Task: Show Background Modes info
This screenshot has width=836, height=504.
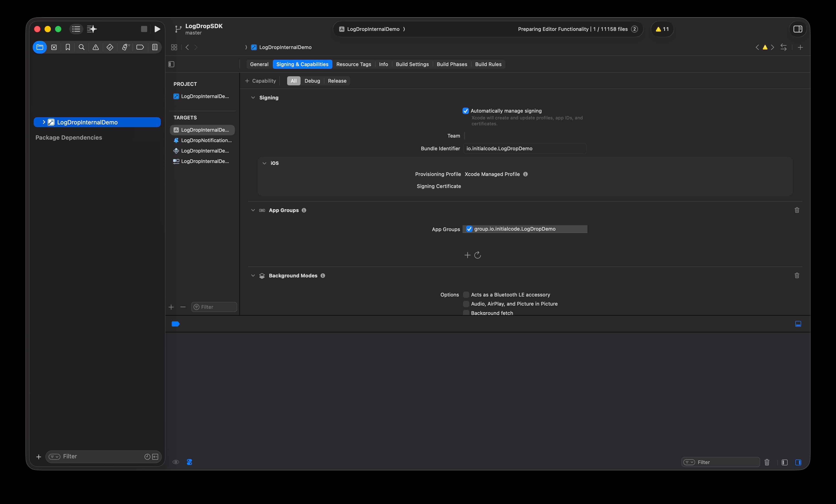Action: [323, 276]
